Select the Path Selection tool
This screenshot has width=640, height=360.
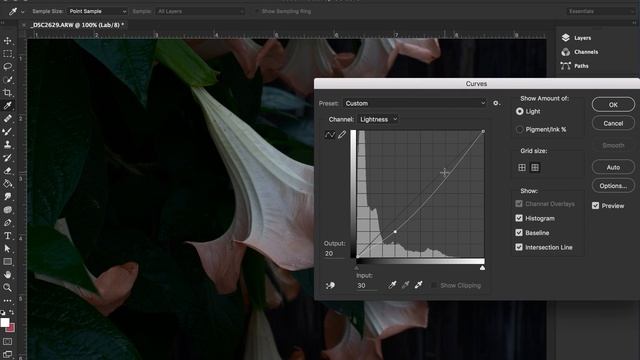point(7,249)
